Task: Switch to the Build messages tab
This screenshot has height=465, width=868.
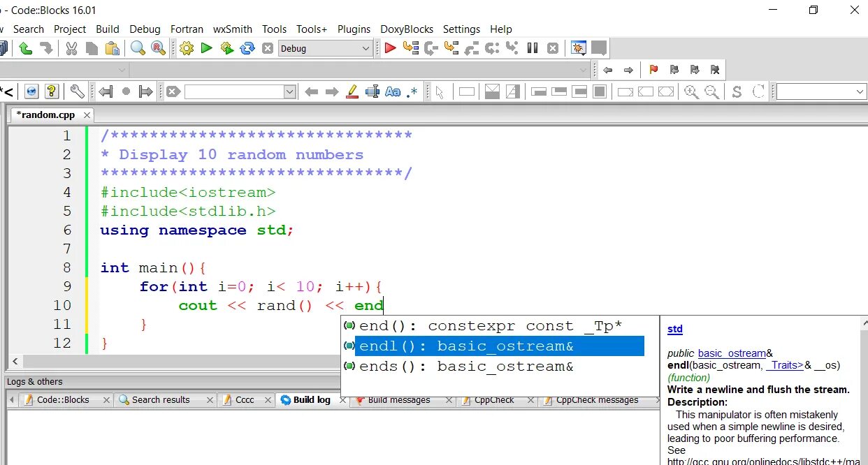Action: click(x=399, y=400)
